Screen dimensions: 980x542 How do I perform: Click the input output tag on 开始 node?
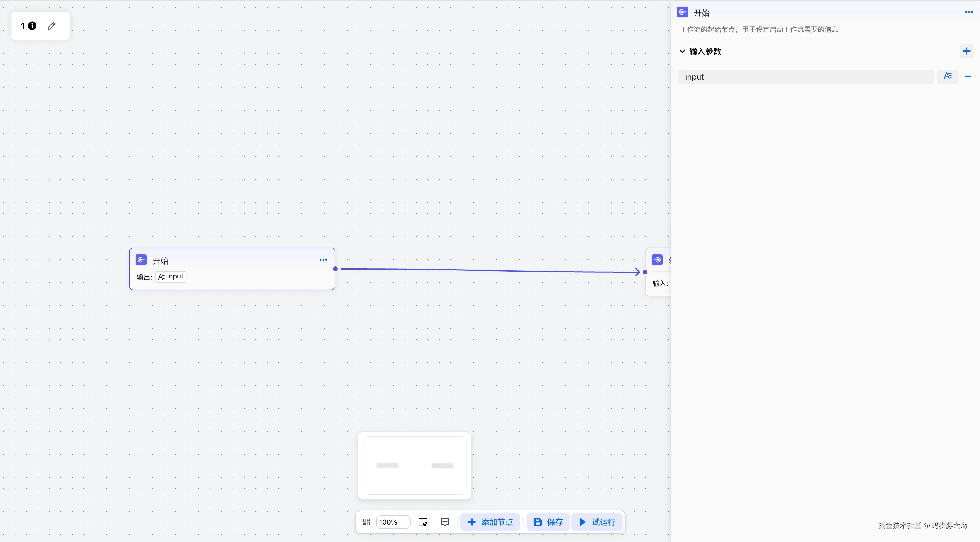[x=171, y=277]
